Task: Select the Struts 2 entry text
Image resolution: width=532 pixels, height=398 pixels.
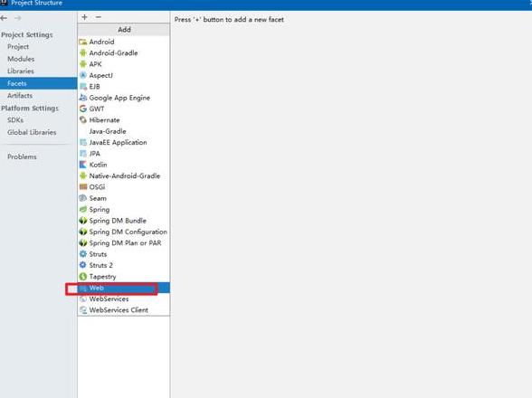Action: click(x=100, y=265)
